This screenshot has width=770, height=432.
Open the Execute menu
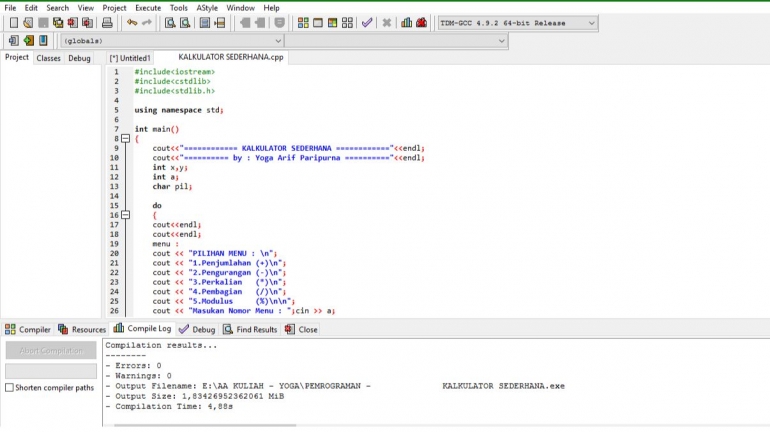148,8
